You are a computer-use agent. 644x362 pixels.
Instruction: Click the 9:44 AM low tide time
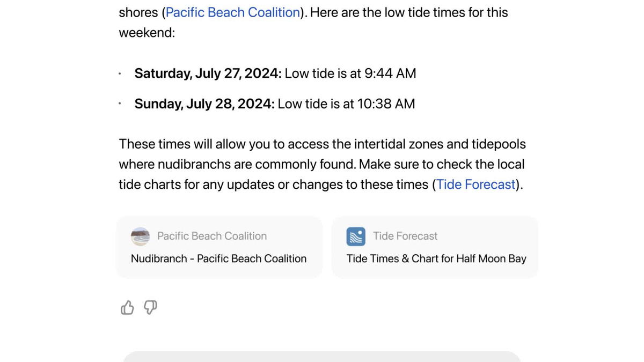click(390, 73)
